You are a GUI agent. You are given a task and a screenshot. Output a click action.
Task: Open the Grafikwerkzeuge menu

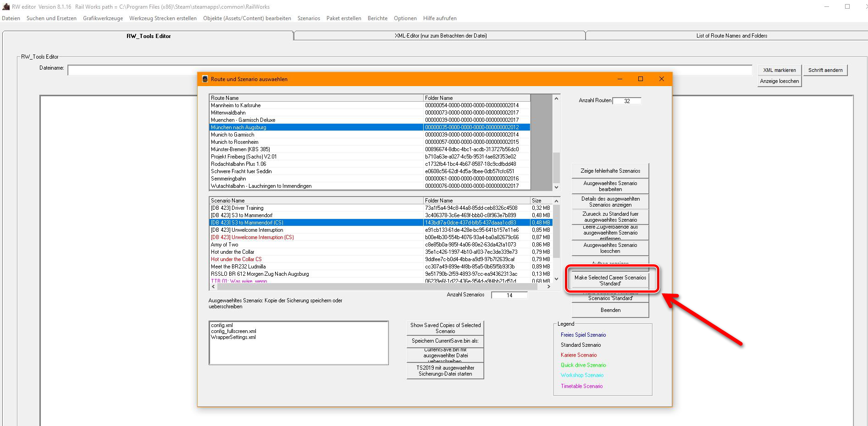[103, 18]
